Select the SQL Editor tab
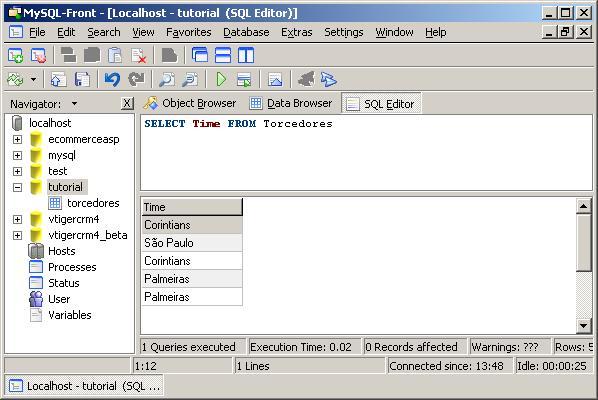The height and width of the screenshot is (400, 598). coord(381,103)
